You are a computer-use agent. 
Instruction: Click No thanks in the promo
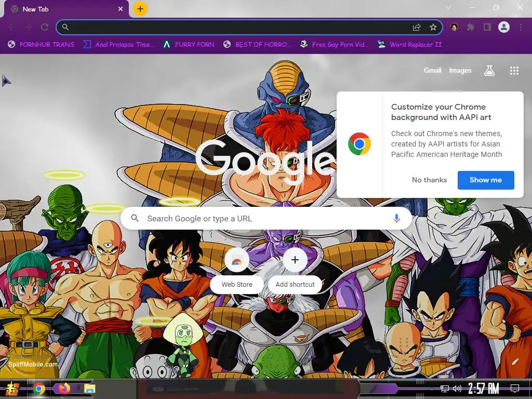[429, 180]
